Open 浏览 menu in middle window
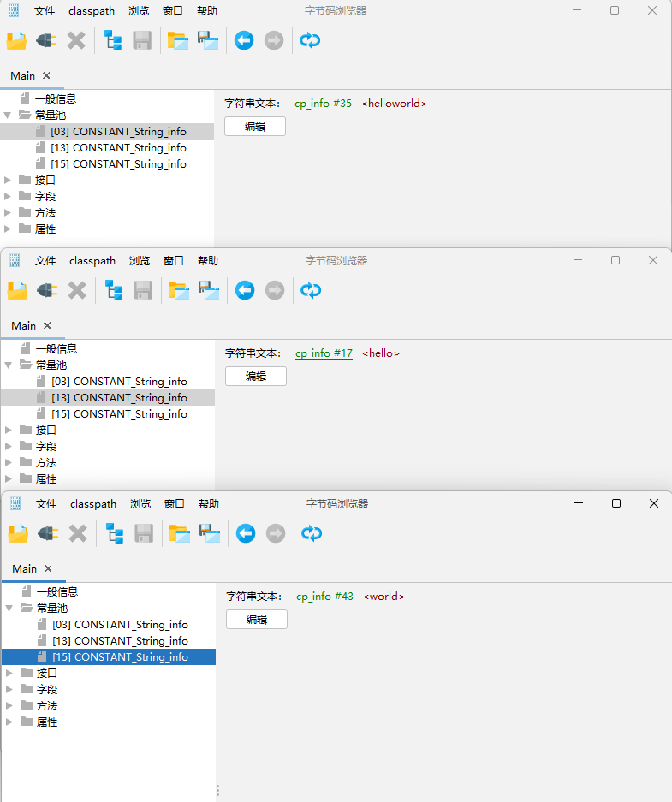672x802 pixels. [140, 261]
